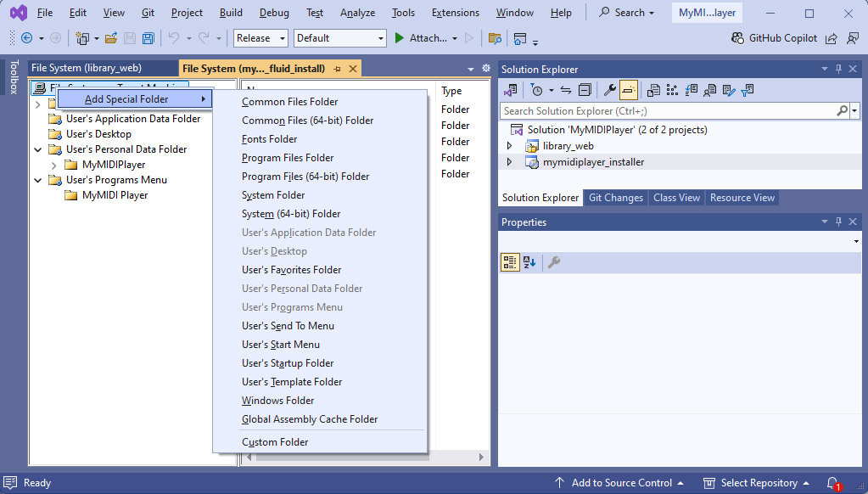The width and height of the screenshot is (868, 494).
Task: Open the File System Editor icon
Action: pos(654,90)
